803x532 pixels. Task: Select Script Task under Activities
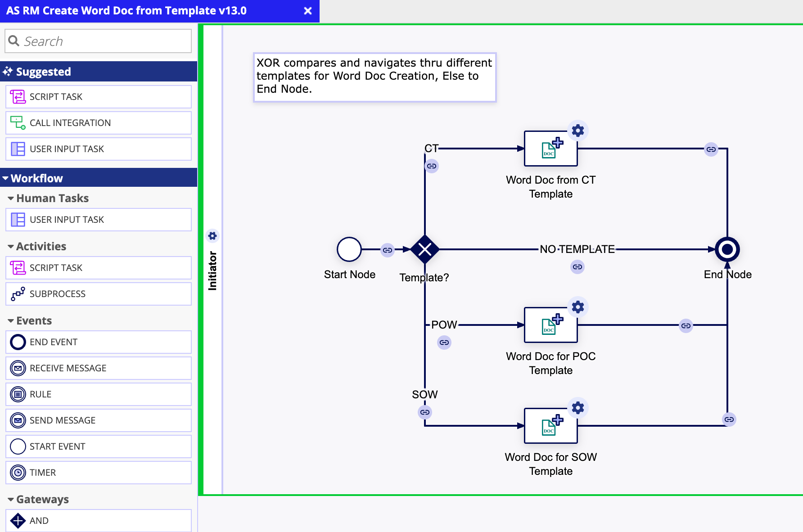[99, 268]
